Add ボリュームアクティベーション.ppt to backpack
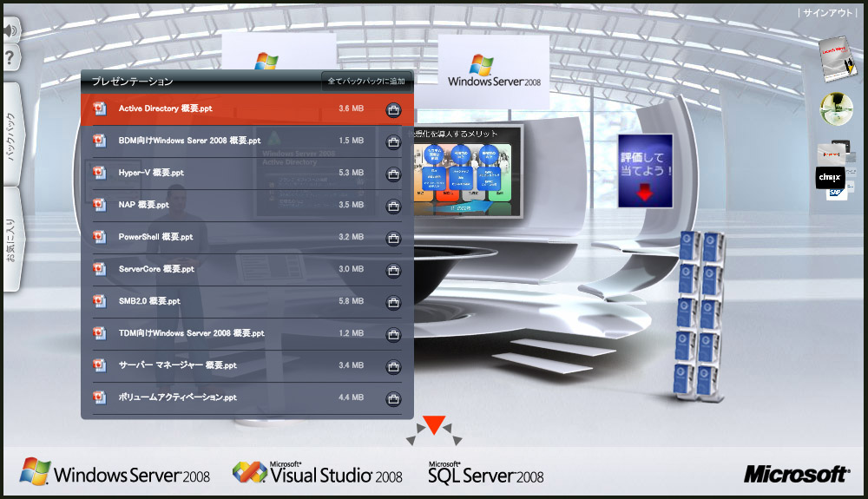868x499 pixels. click(393, 398)
